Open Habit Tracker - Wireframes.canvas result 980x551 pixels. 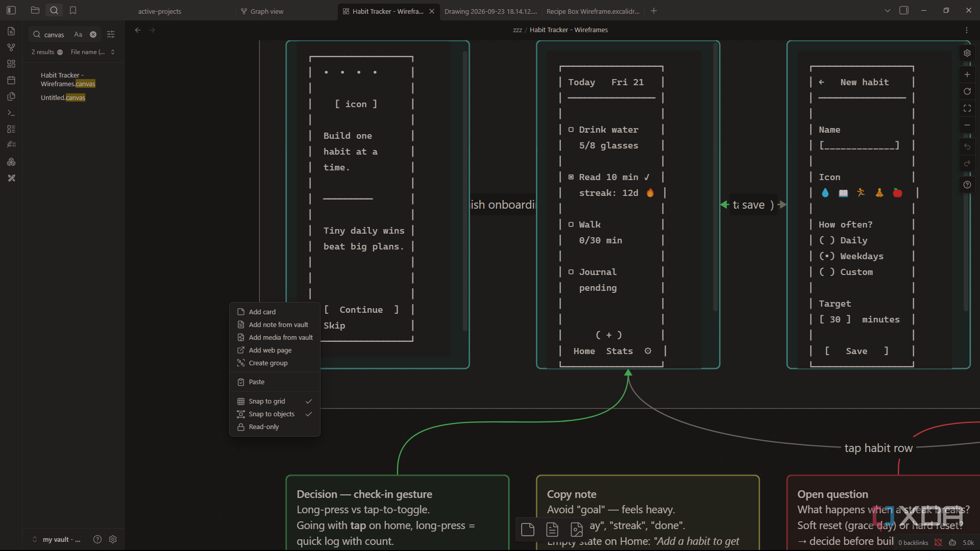pos(68,80)
